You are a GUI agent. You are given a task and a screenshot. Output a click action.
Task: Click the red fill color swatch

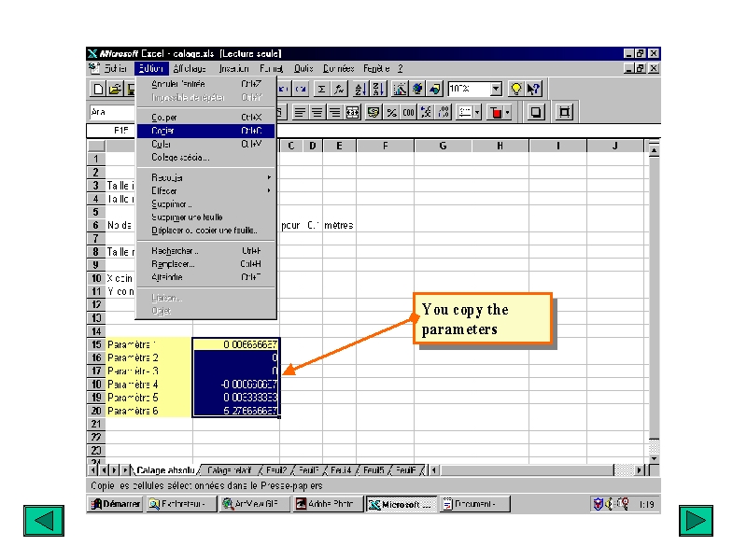[x=496, y=113]
